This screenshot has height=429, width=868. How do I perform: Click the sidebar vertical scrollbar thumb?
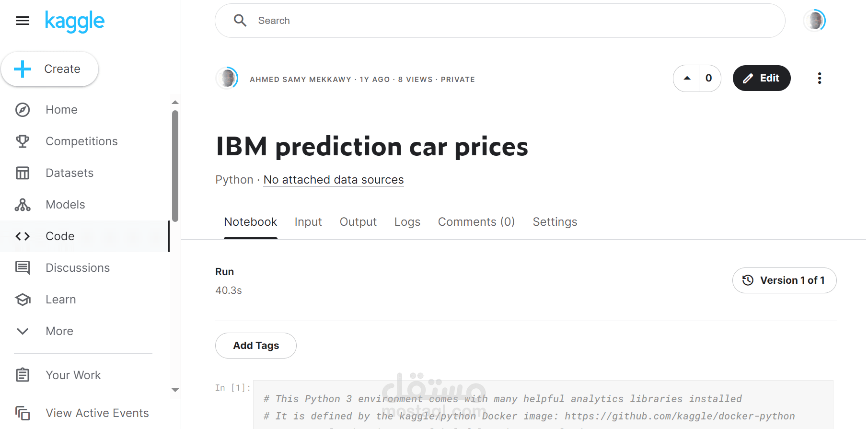[175, 165]
